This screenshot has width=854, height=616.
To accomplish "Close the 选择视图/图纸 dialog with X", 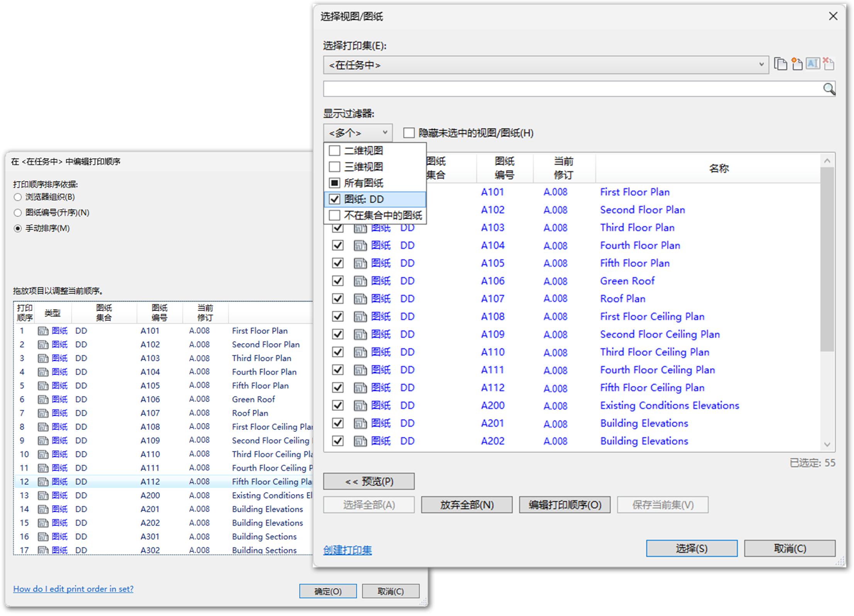I will tap(833, 16).
